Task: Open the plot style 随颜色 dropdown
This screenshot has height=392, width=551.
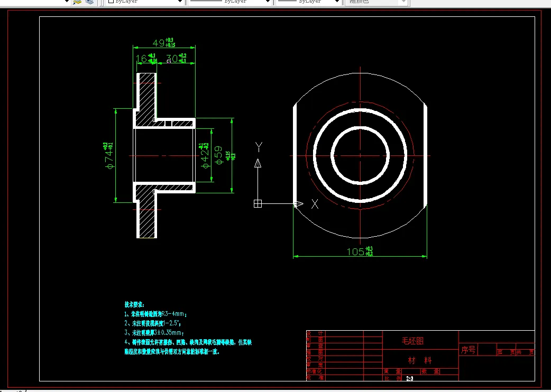Action: [376, 2]
